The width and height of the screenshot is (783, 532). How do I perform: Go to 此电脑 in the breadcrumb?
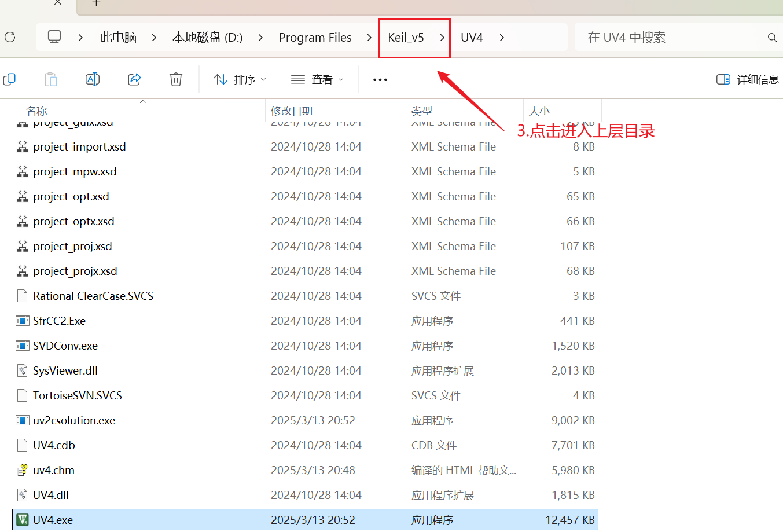[119, 38]
